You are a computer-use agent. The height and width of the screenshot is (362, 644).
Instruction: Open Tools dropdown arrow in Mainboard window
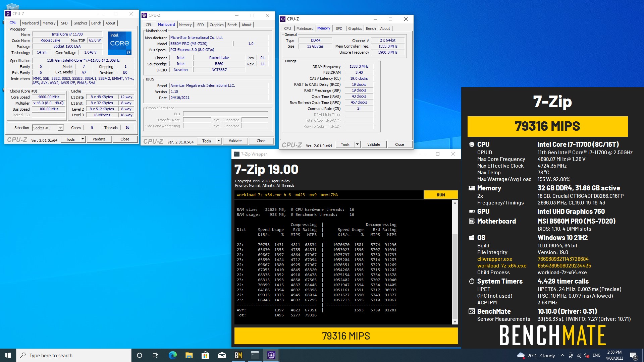[219, 141]
